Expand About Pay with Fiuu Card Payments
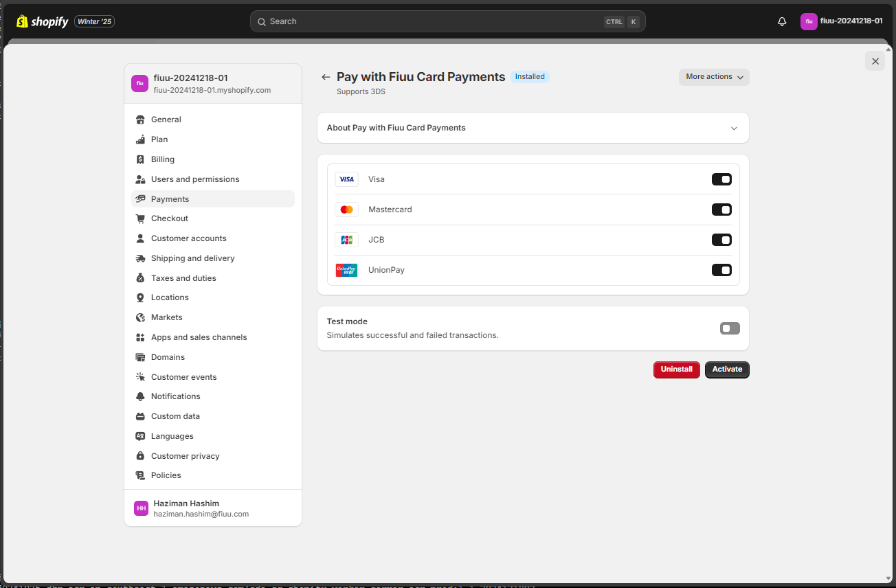 [533, 128]
